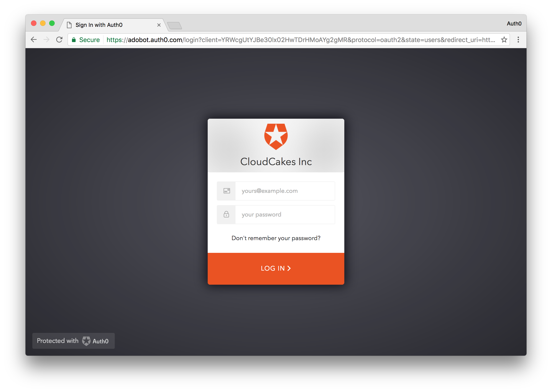Focus the yours@example.com email field
552x392 pixels.
tap(285, 191)
